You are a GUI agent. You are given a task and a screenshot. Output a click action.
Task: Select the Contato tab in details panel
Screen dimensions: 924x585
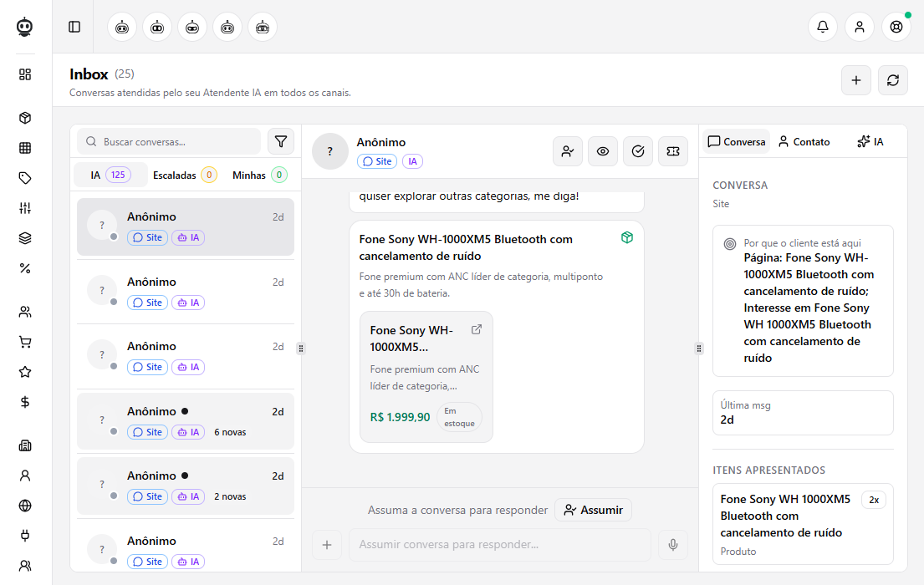pos(804,141)
